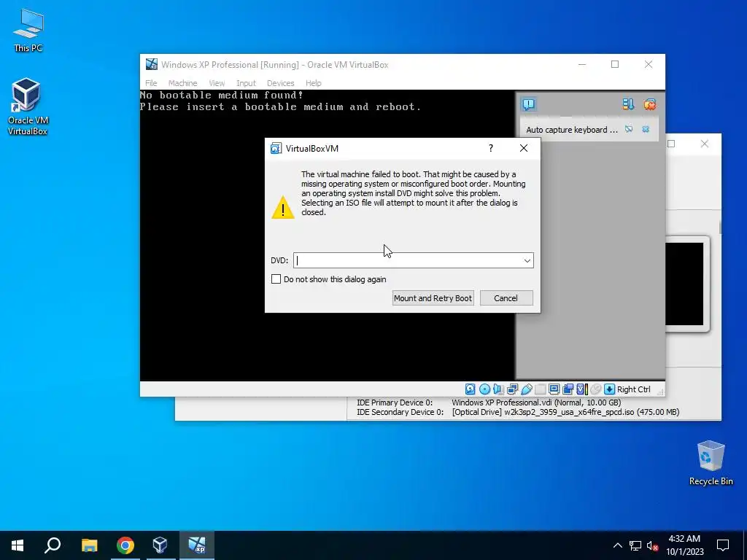
Task: Click the VirtualBox Manager taskbar icon
Action: coord(160,545)
